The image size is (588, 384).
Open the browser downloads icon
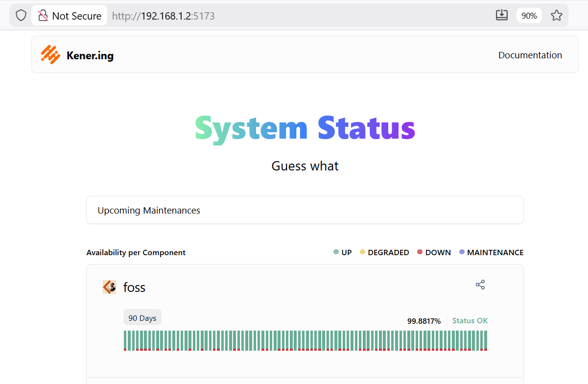point(501,15)
